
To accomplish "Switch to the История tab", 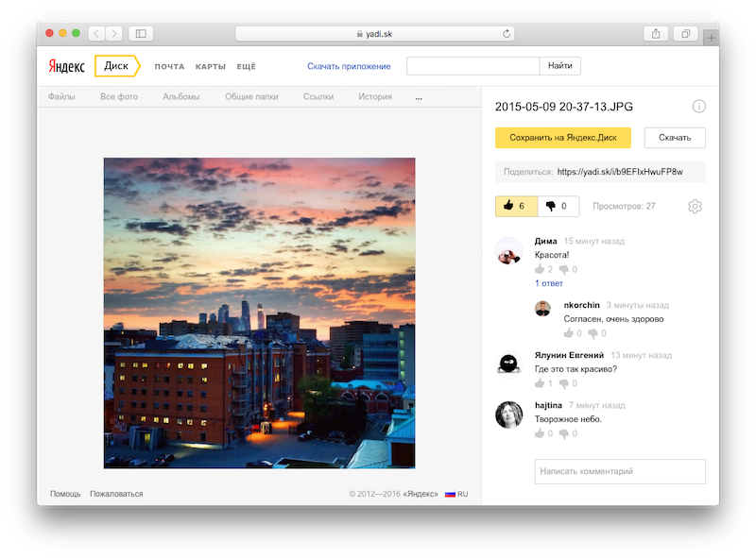I will 375,97.
